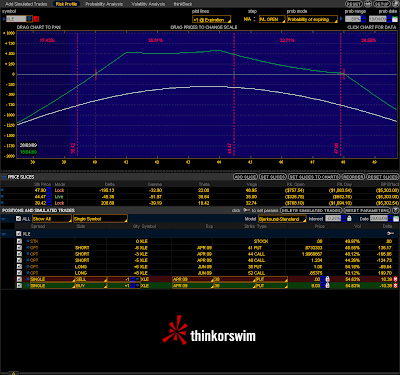Click the Set Slices button
400x375 pixels.
(x=273, y=177)
